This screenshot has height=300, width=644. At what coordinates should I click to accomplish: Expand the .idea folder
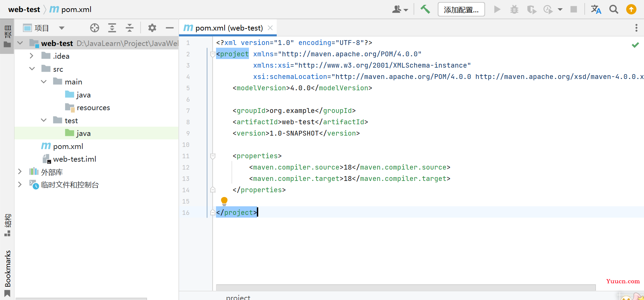32,56
